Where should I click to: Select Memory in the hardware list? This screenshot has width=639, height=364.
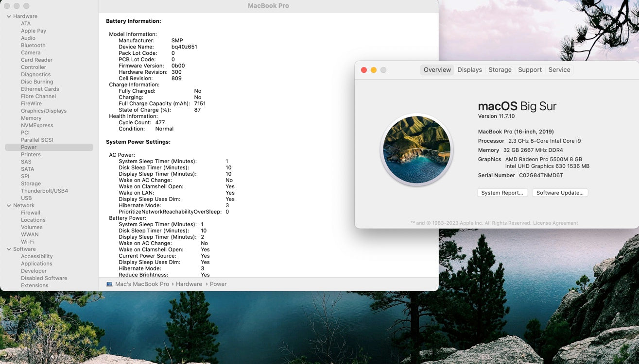[31, 118]
